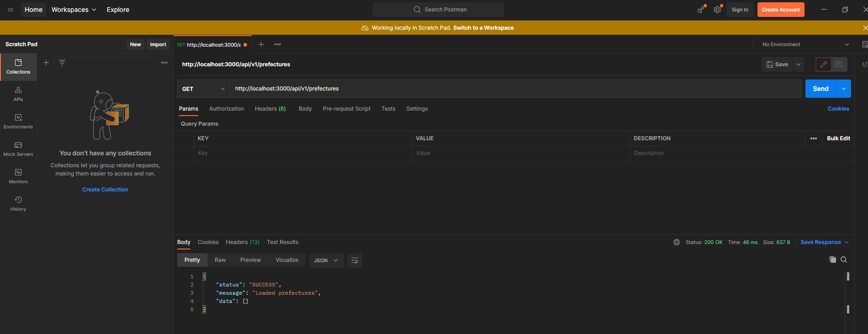Click Switch to a Workspace link
Screen dimensions: 868x334
click(x=484, y=28)
